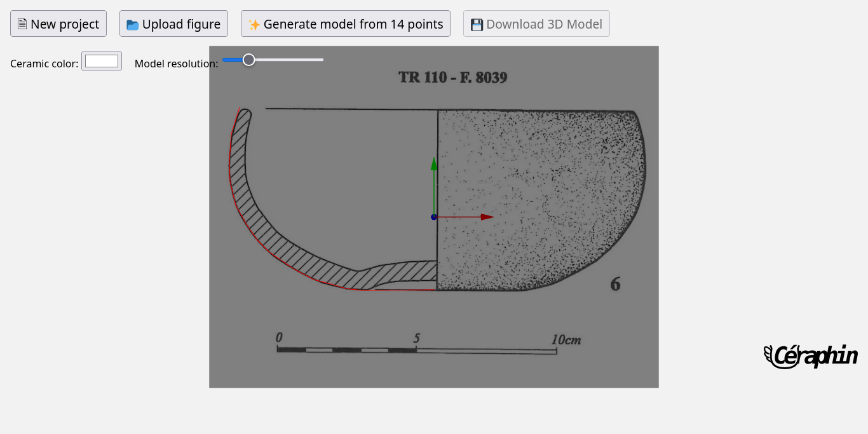Click the Céraphin logo
868x434 pixels.
pos(811,356)
